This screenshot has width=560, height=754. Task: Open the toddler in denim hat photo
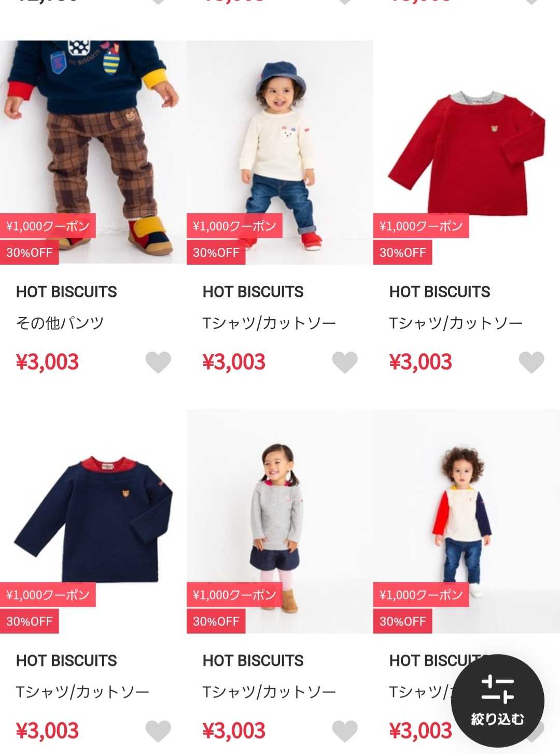(x=280, y=153)
